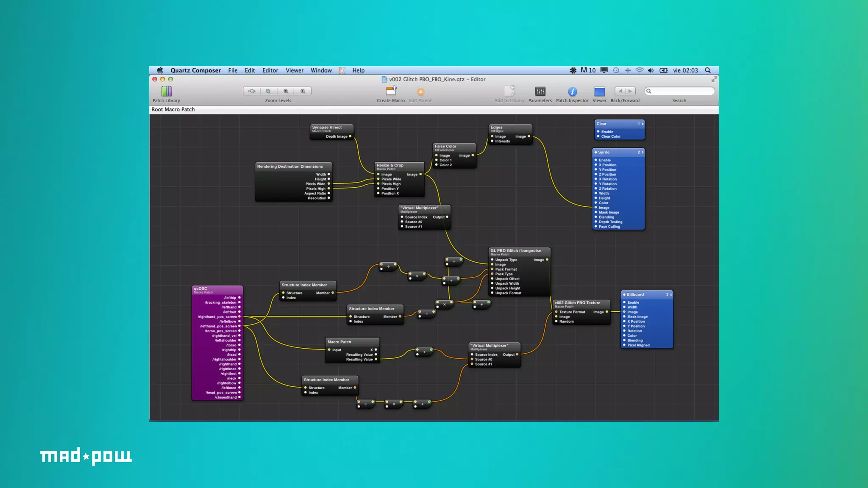Go forward with the Forward arrow button
The height and width of the screenshot is (488, 868).
pyautogui.click(x=630, y=91)
